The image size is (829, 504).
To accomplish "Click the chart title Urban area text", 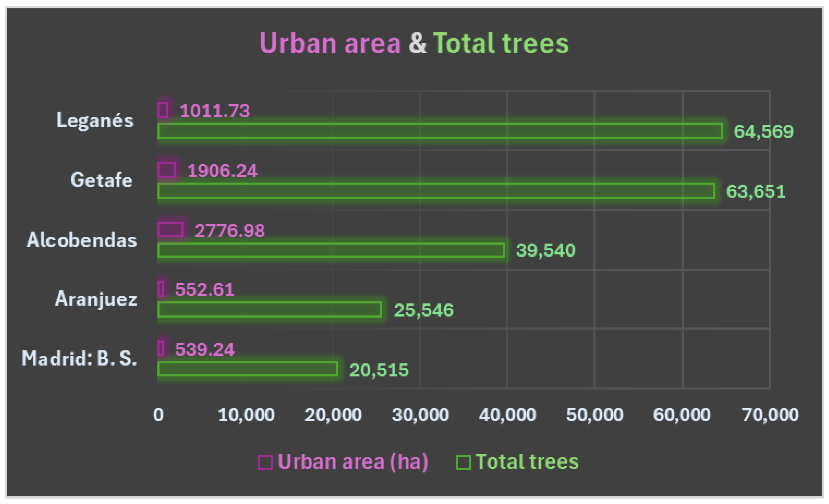I will tap(330, 43).
